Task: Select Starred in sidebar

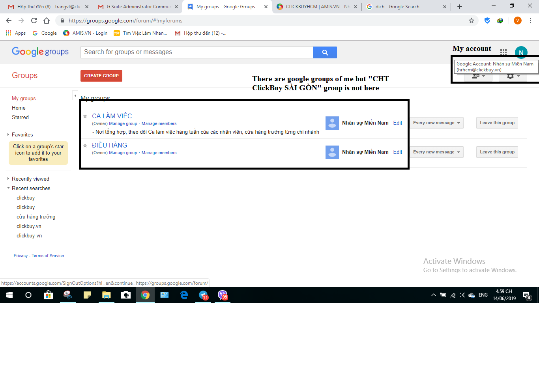Action: [x=20, y=118]
